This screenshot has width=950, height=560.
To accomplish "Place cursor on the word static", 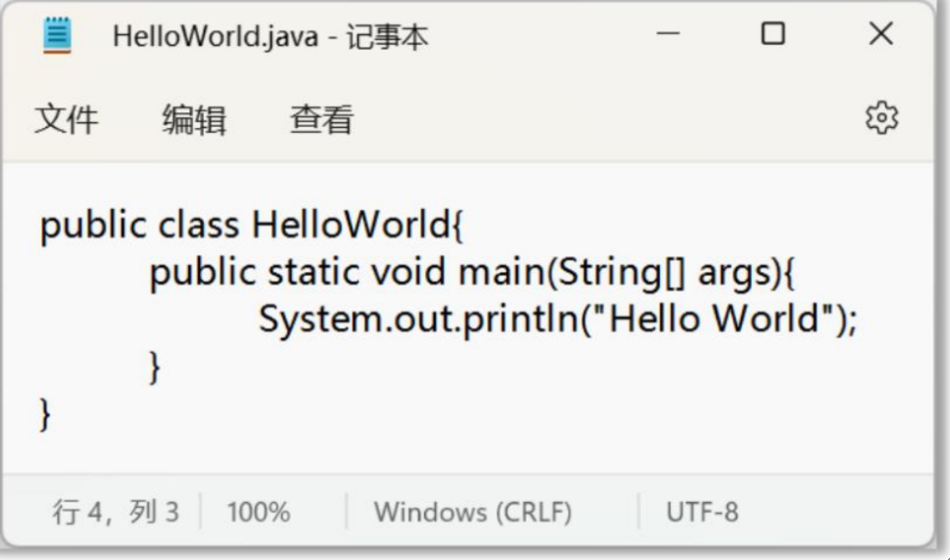I will point(313,272).
